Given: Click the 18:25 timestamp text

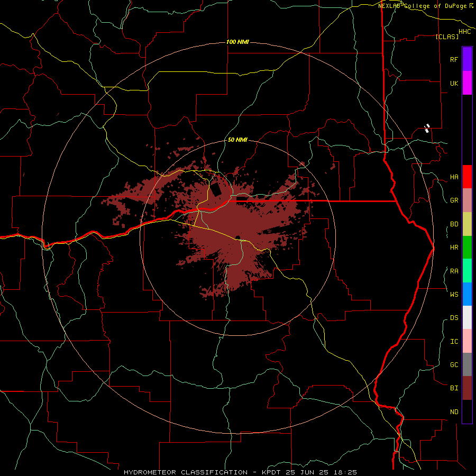Looking at the screenshot, I should (346, 472).
